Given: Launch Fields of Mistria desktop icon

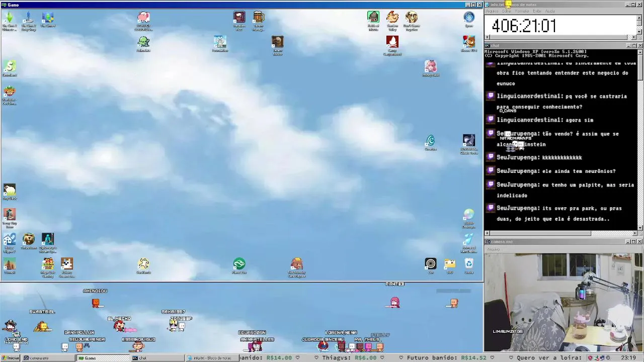Looking at the screenshot, I should (x=373, y=22).
